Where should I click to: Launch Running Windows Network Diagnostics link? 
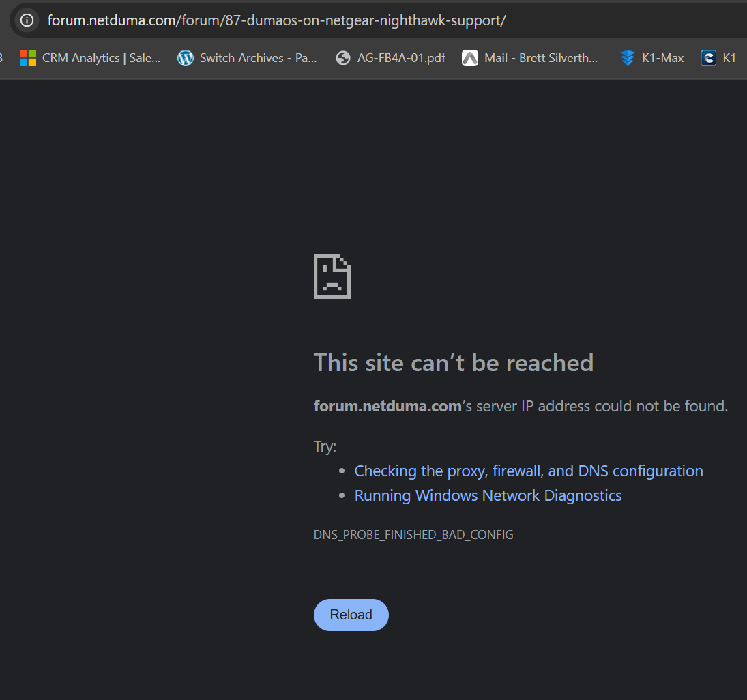coord(488,495)
